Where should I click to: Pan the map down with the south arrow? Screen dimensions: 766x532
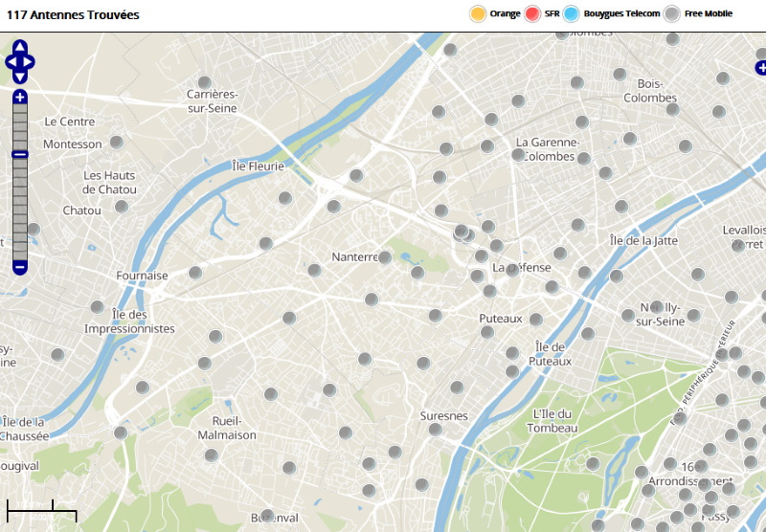20,78
